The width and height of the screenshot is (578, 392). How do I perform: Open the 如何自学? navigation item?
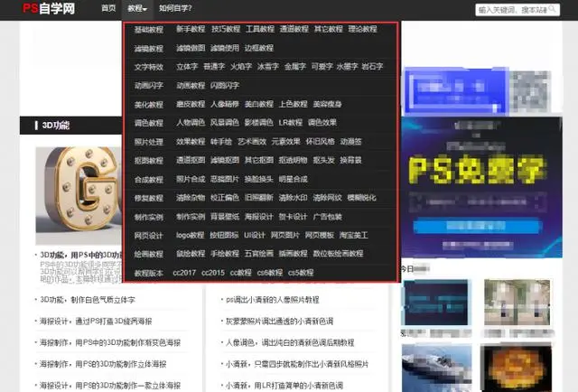click(175, 8)
